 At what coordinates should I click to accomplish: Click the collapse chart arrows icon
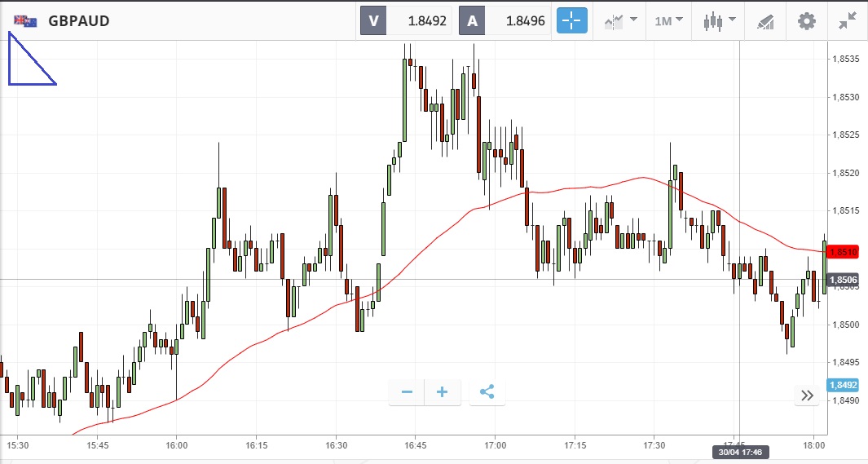tap(848, 20)
